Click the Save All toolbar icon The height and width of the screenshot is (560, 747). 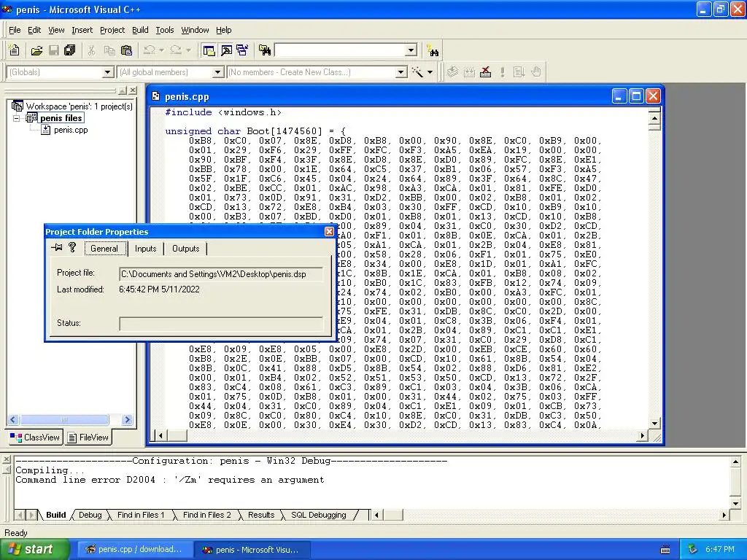click(x=70, y=50)
